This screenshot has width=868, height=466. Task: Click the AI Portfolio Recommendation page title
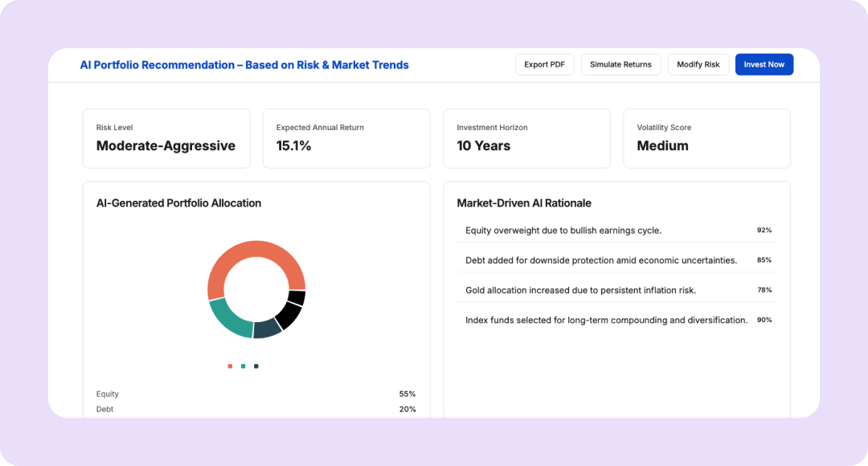[x=244, y=65]
